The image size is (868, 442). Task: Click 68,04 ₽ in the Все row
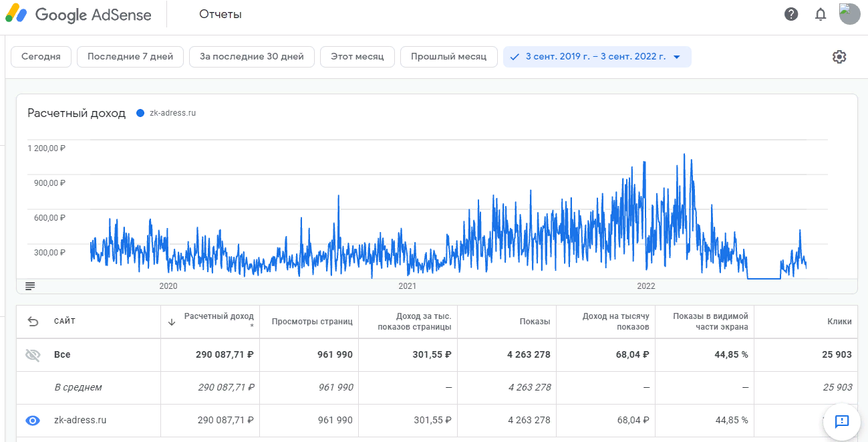[x=632, y=354]
